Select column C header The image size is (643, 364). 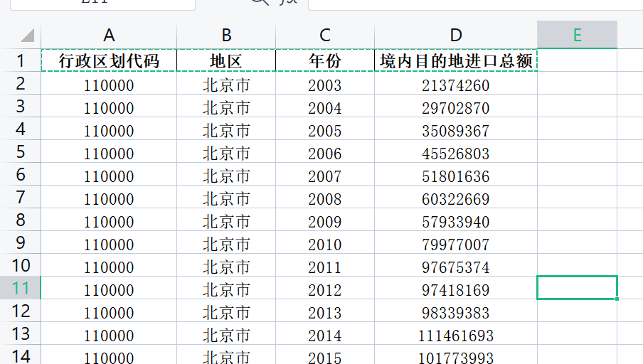[325, 35]
